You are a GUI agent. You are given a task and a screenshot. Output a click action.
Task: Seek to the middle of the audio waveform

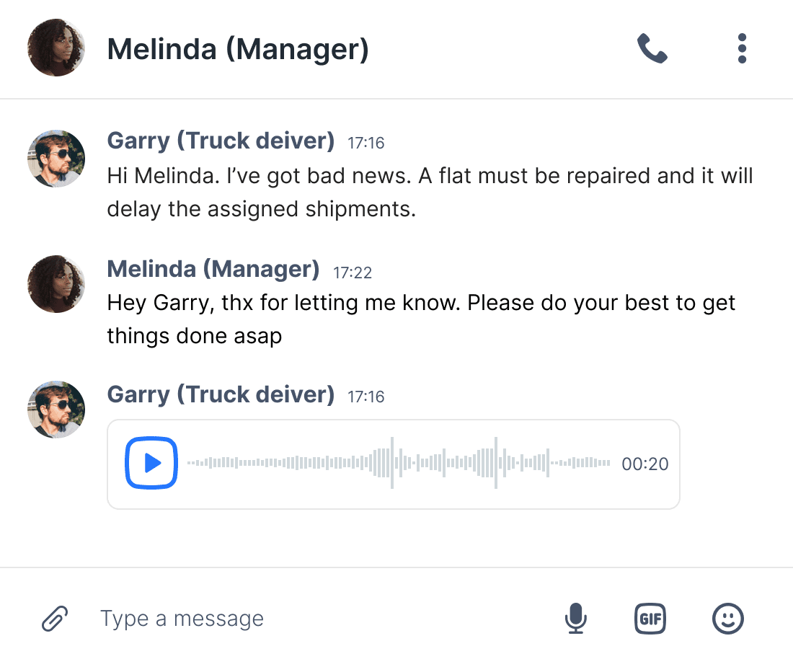(399, 463)
